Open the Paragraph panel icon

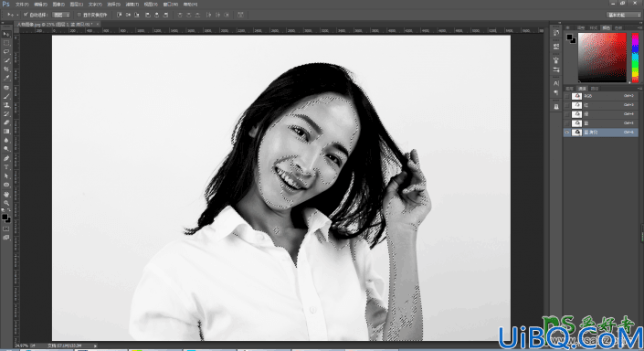556,93
